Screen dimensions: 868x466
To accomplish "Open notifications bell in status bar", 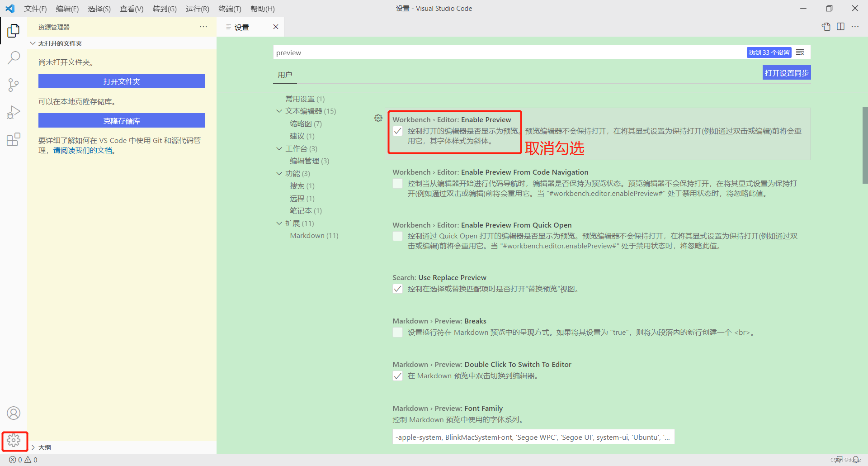I will [x=855, y=460].
